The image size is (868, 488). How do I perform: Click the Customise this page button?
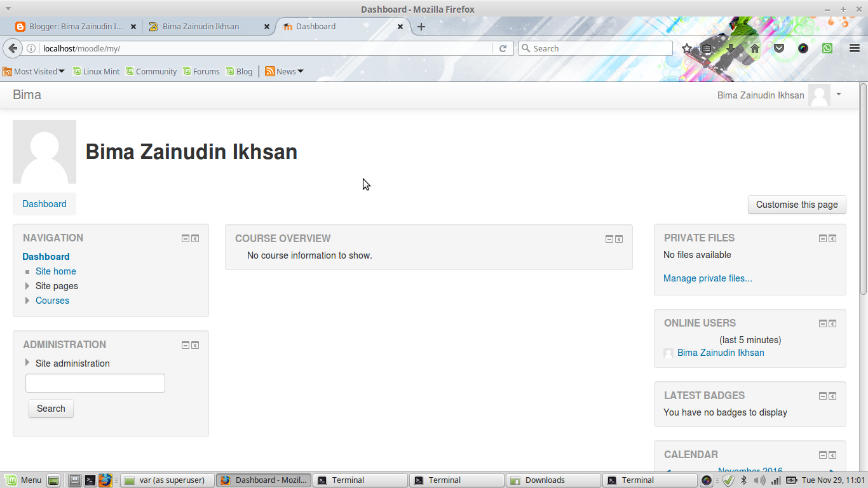click(796, 204)
